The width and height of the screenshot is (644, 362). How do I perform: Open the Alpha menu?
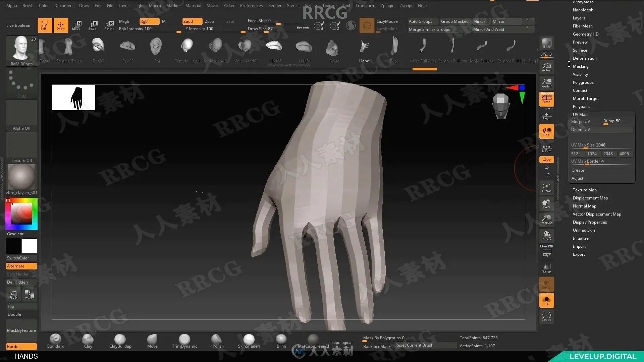pyautogui.click(x=12, y=5)
